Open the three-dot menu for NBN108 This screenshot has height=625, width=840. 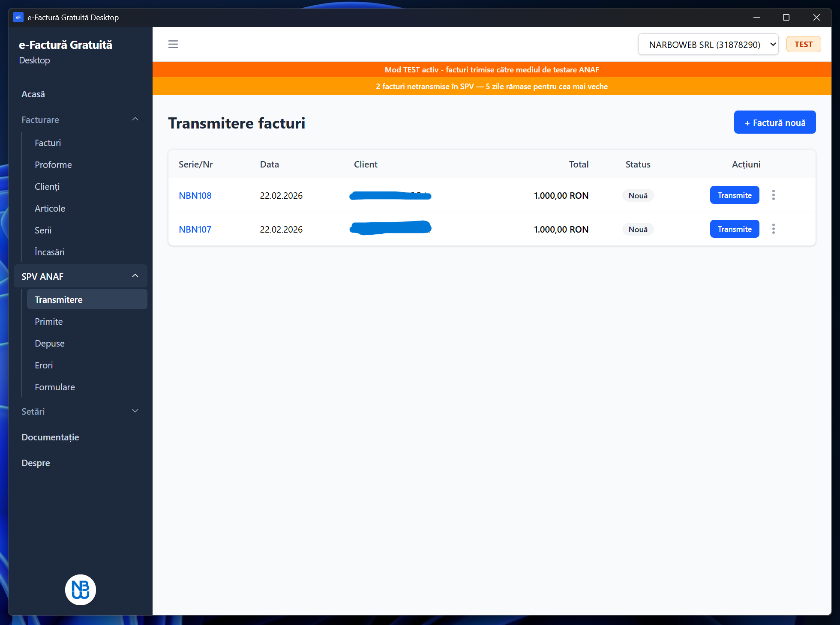773,195
